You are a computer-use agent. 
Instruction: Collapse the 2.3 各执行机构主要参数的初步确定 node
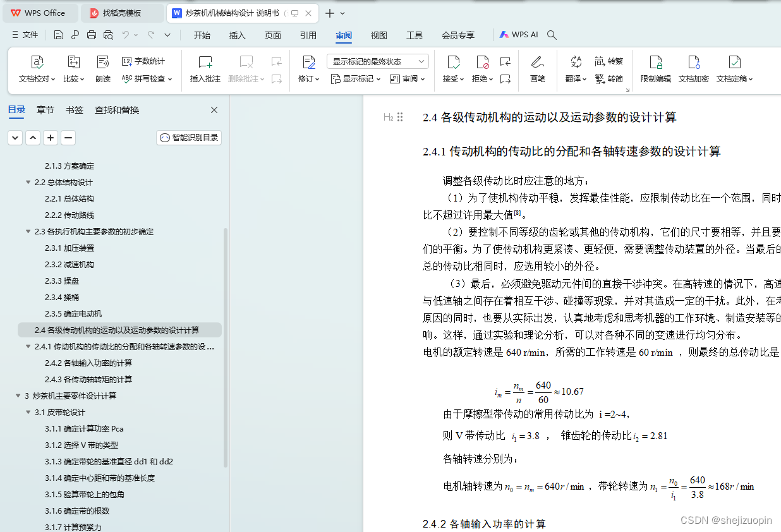[x=28, y=231]
